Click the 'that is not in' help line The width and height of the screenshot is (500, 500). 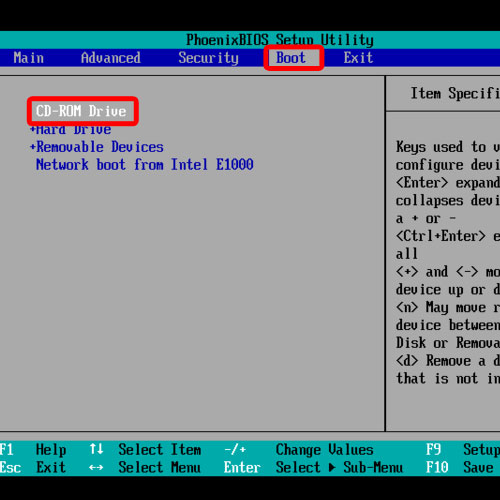(x=448, y=379)
